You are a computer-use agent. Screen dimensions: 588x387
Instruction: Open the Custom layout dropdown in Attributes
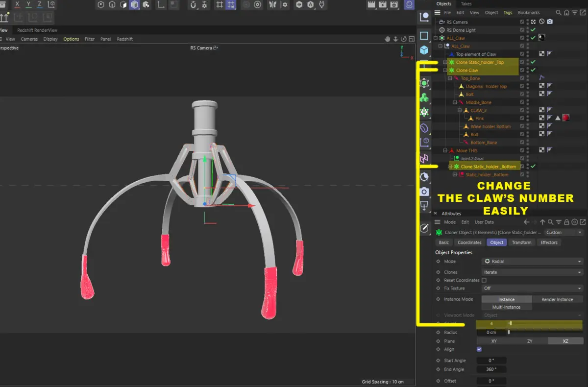[x=564, y=233]
